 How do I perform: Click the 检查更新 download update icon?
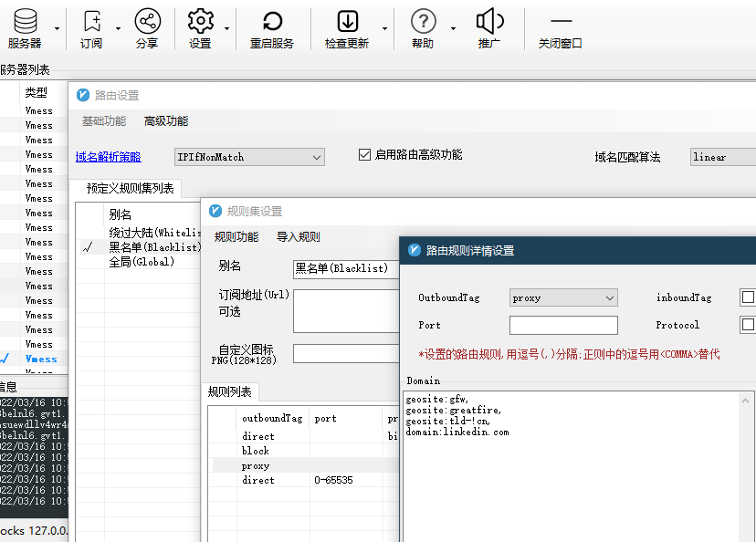347,22
